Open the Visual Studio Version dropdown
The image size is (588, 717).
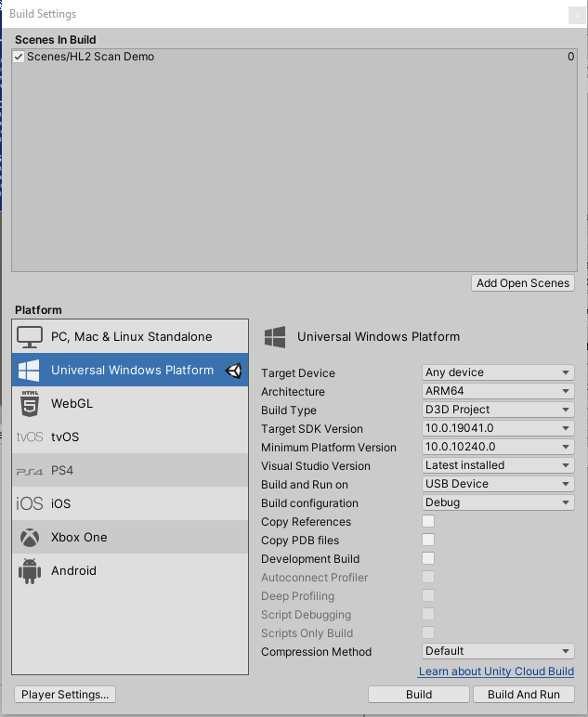[498, 465]
